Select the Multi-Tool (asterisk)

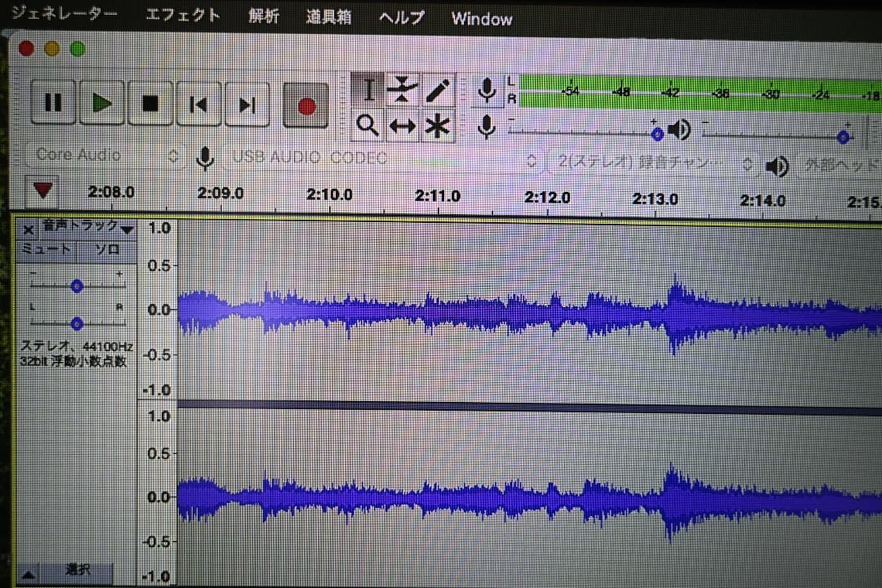pyautogui.click(x=437, y=124)
